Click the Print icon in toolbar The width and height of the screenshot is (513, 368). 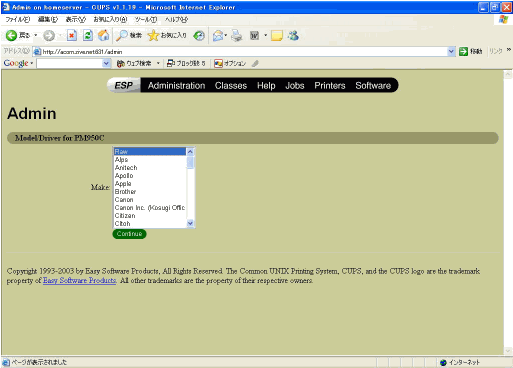[x=237, y=35]
